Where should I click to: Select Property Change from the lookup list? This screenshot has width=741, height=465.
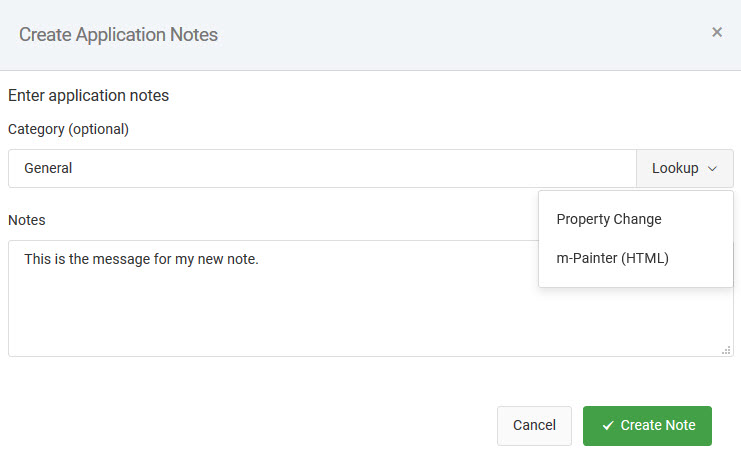click(x=609, y=219)
